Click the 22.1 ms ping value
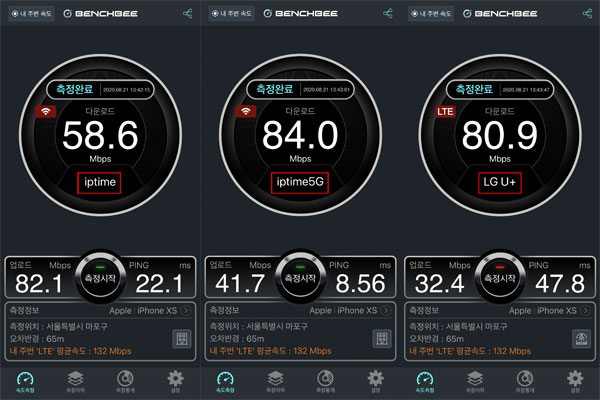This screenshot has width=600, height=400. pyautogui.click(x=159, y=284)
